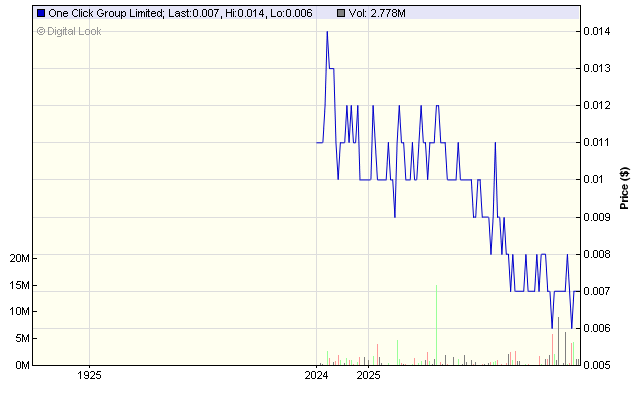Click the 10M volume axis label

coord(20,312)
